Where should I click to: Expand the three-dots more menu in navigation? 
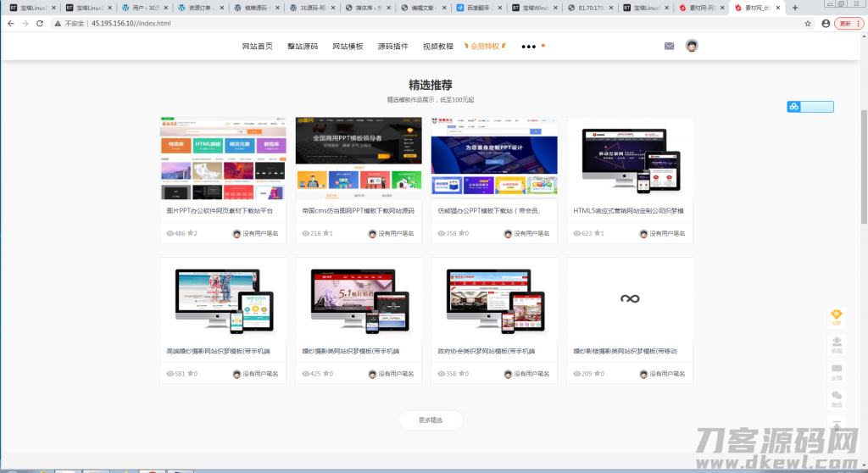pyautogui.click(x=529, y=47)
